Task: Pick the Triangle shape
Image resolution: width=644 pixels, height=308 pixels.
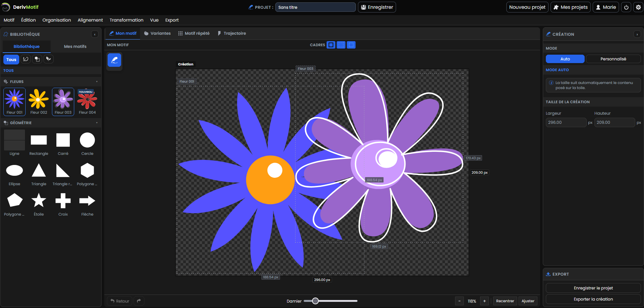Action: point(39,174)
